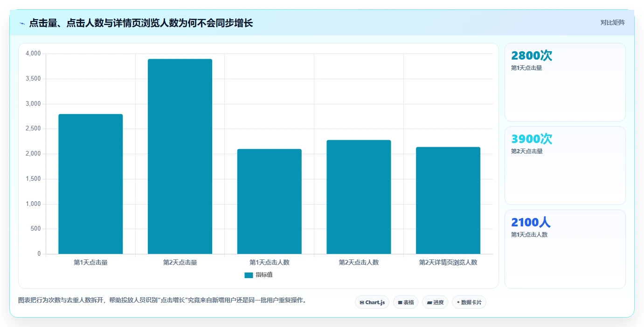Click the 第2天详情页浏览人数 bar in chart
The height and width of the screenshot is (327, 644).
pos(448,201)
